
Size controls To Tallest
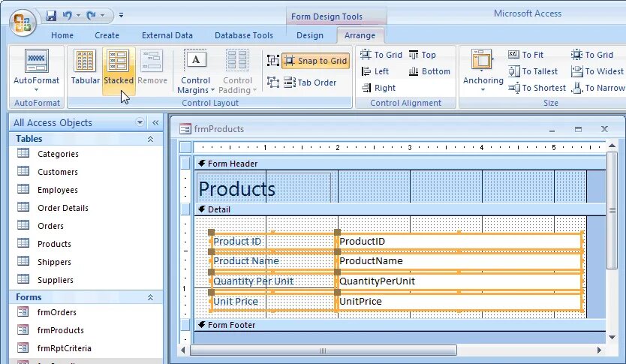tap(533, 71)
